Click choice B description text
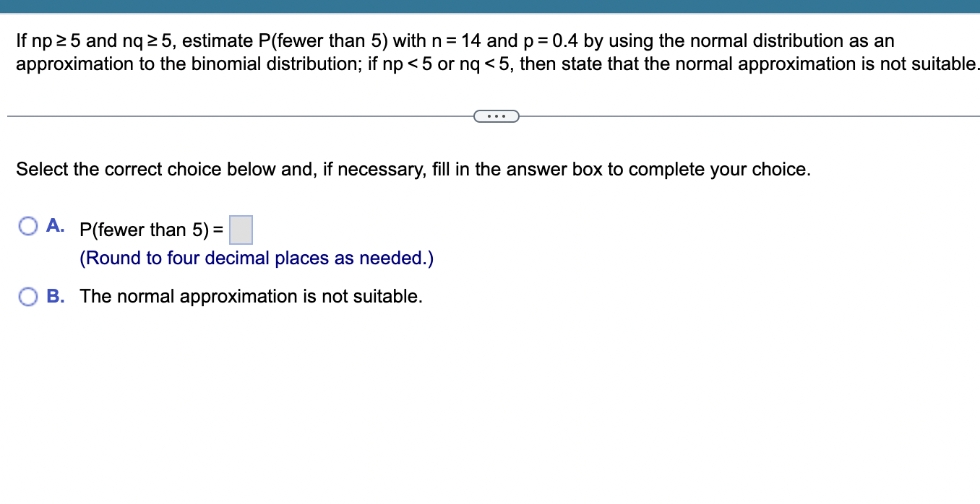 click(251, 296)
